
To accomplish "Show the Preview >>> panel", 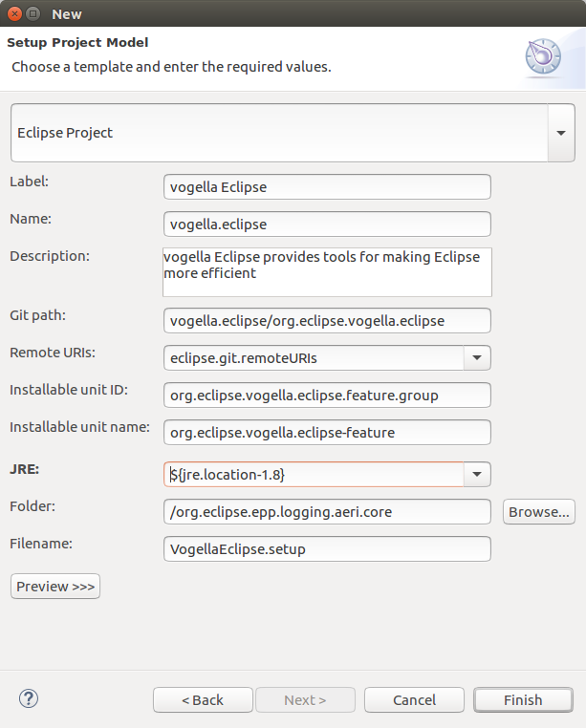I will point(55,587).
